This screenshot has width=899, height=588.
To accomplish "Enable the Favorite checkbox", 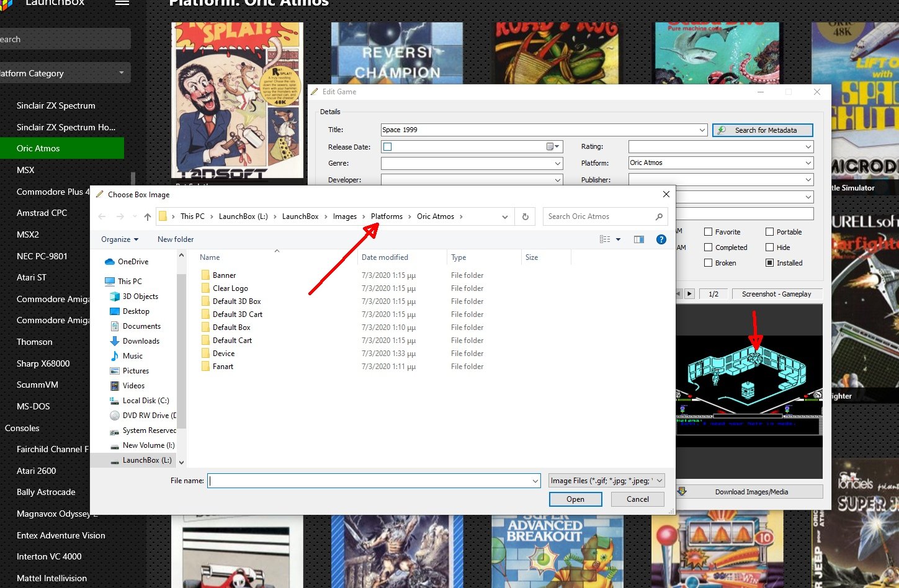I will (x=708, y=232).
